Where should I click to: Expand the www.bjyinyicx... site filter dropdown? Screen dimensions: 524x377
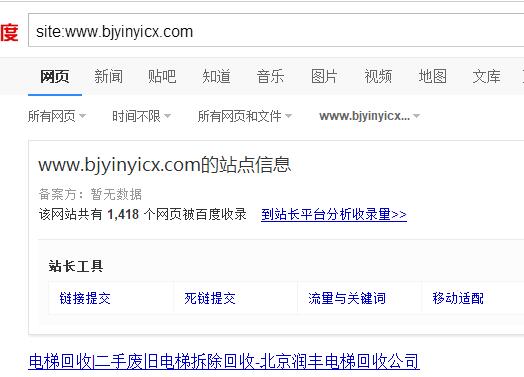tap(369, 116)
